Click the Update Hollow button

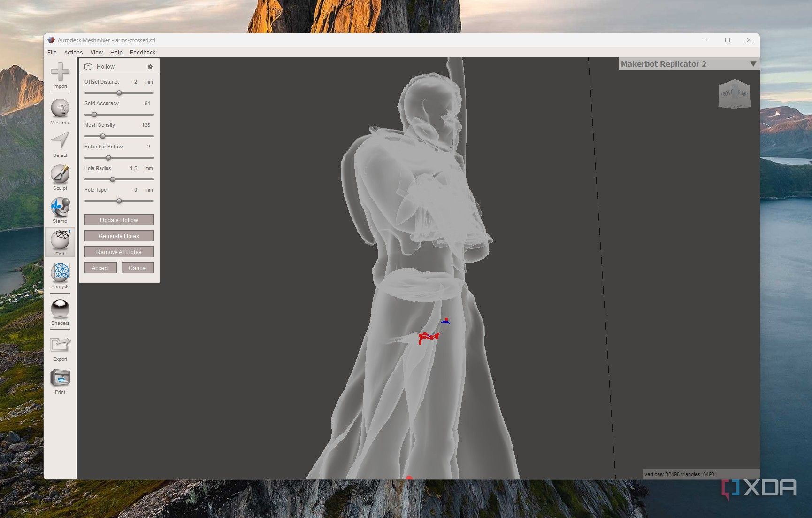tap(119, 220)
